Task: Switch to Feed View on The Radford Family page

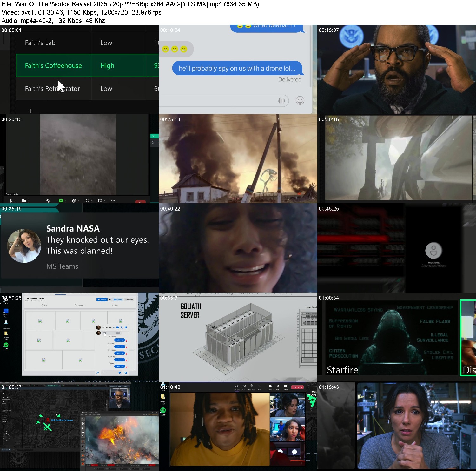Action: pyautogui.click(x=129, y=299)
